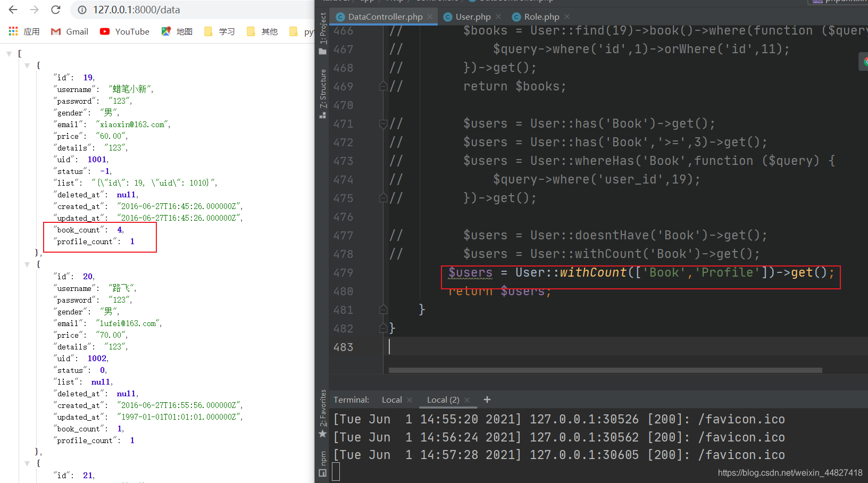Close the Local terminal session
Image resolution: width=868 pixels, height=483 pixels.
point(410,400)
